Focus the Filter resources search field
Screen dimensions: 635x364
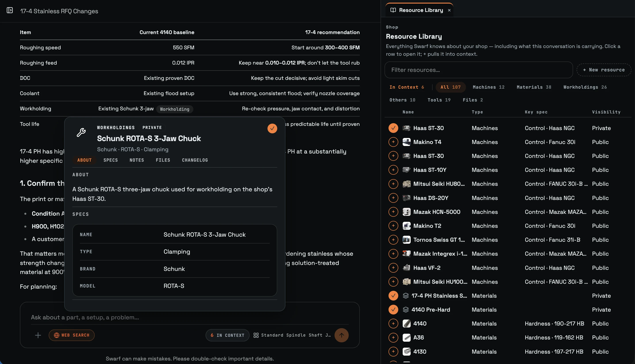[478, 70]
